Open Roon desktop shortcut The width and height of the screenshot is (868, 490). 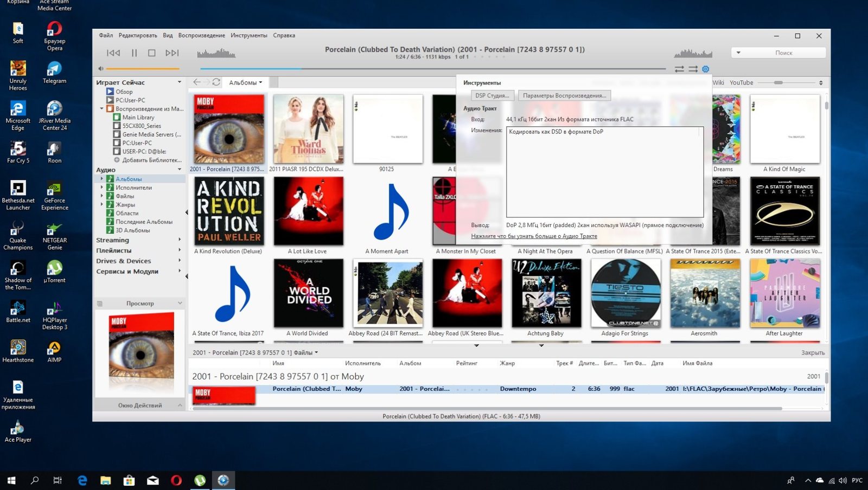point(54,153)
